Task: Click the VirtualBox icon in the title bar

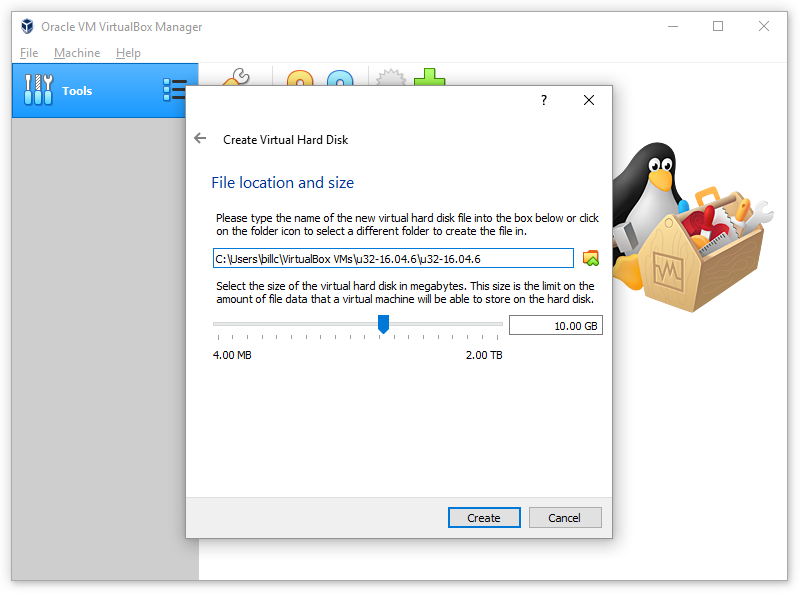Action: [27, 26]
